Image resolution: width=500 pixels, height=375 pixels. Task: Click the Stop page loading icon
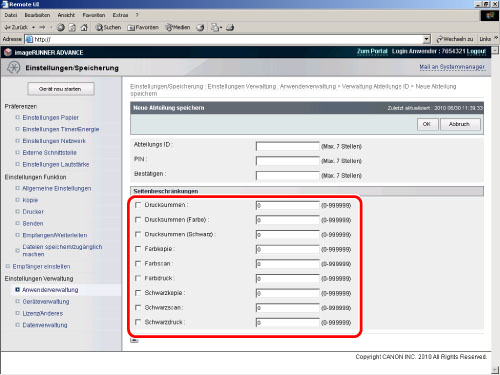(61, 27)
